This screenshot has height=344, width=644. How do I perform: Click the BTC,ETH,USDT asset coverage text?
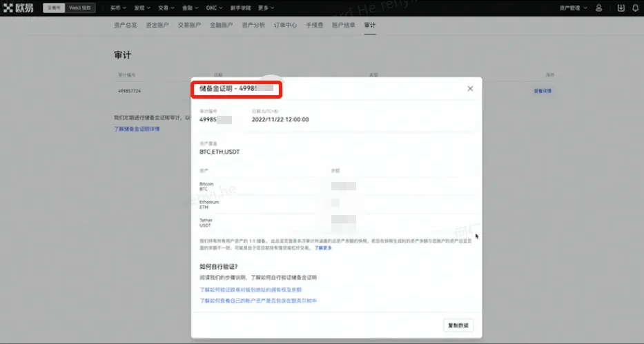click(x=219, y=152)
